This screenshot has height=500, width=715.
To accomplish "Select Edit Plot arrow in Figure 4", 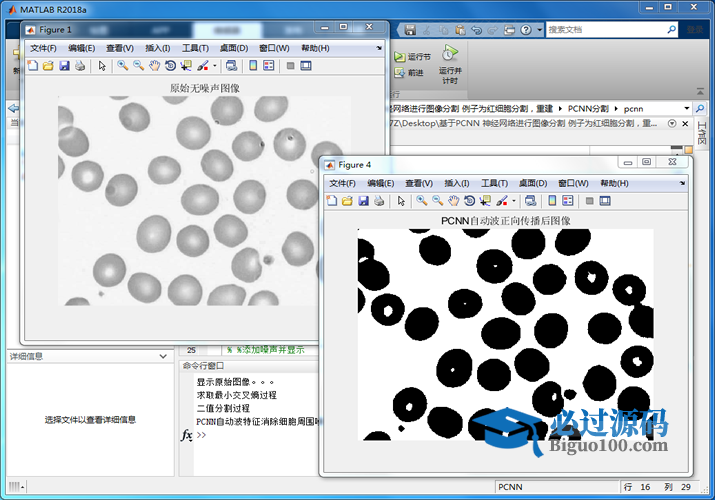I will coord(401,201).
